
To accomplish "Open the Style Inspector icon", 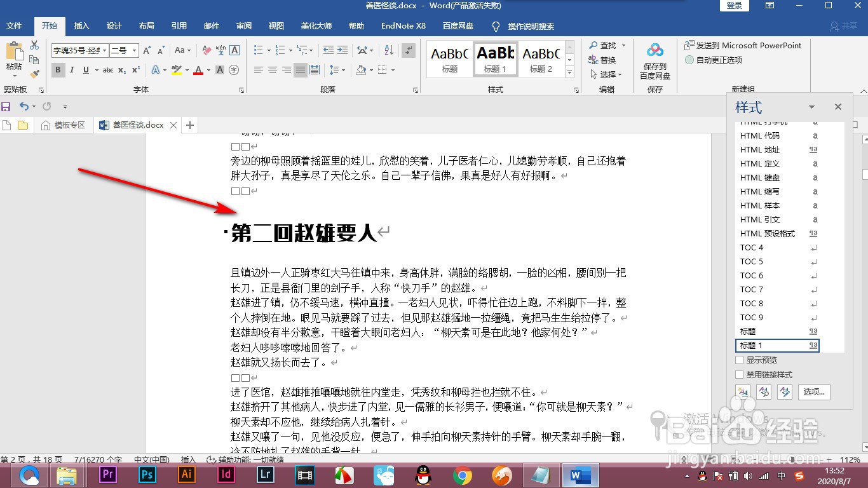I will [x=764, y=391].
